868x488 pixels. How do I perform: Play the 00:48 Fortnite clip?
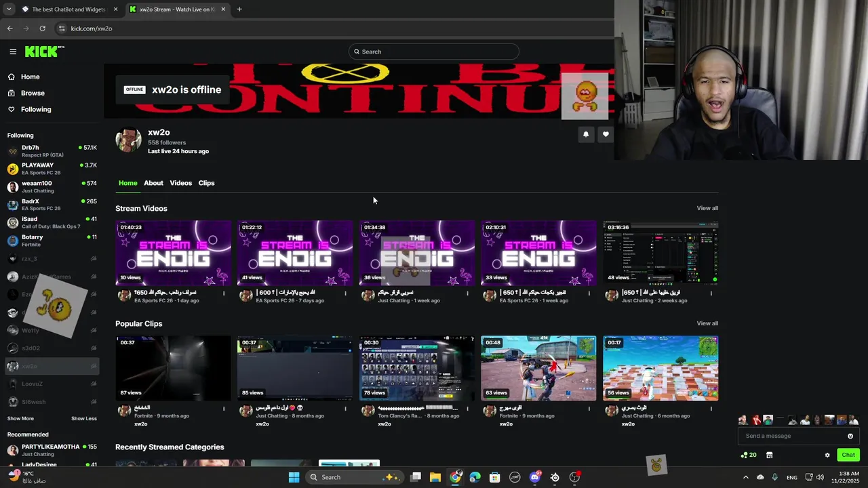pos(538,368)
